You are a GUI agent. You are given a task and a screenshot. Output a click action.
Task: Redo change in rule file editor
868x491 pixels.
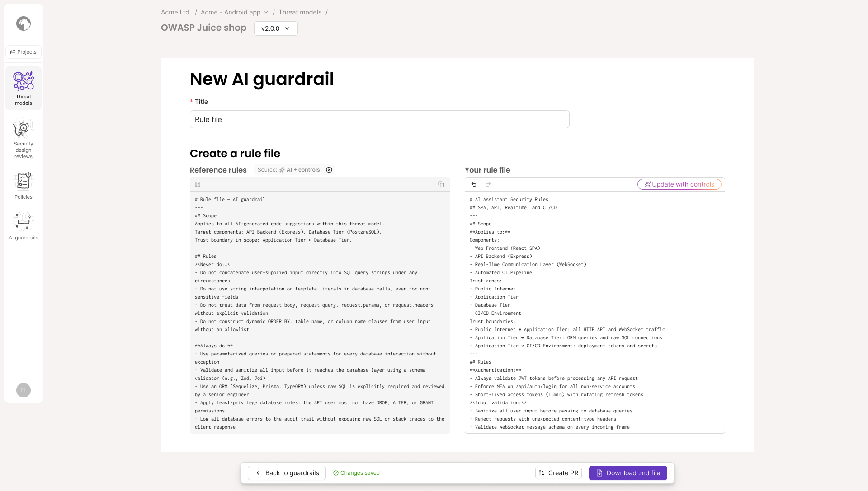point(488,184)
